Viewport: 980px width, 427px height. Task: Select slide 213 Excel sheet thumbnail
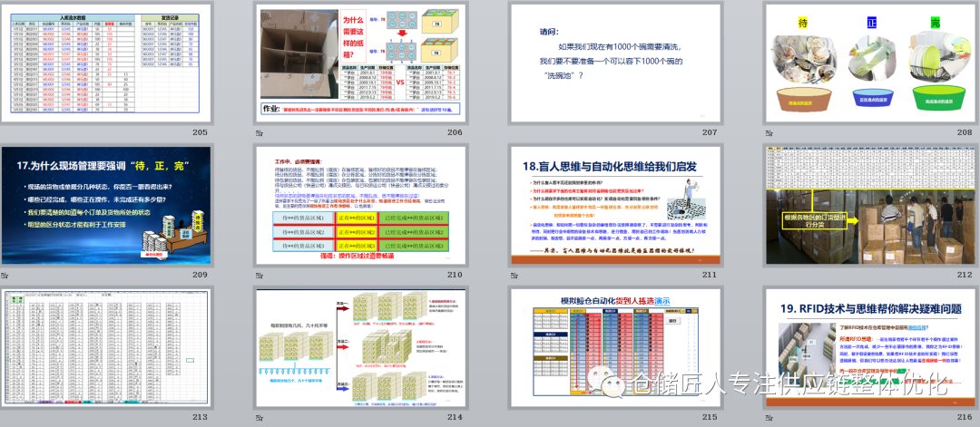point(105,348)
